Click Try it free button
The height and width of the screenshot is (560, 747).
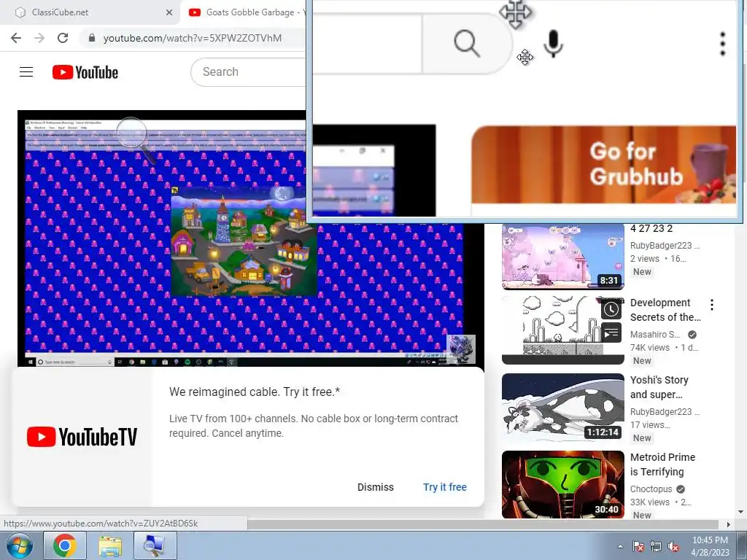coord(444,487)
